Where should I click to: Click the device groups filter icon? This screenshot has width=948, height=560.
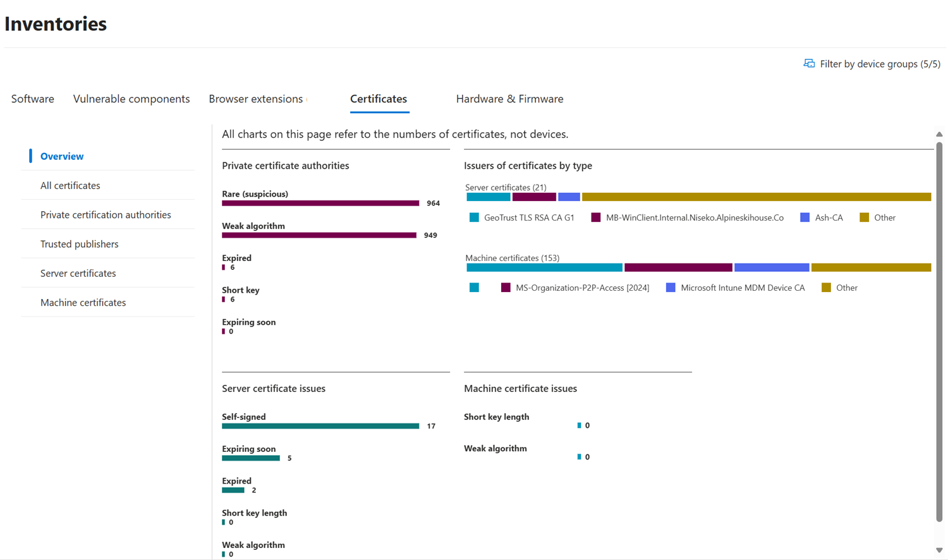pyautogui.click(x=809, y=63)
